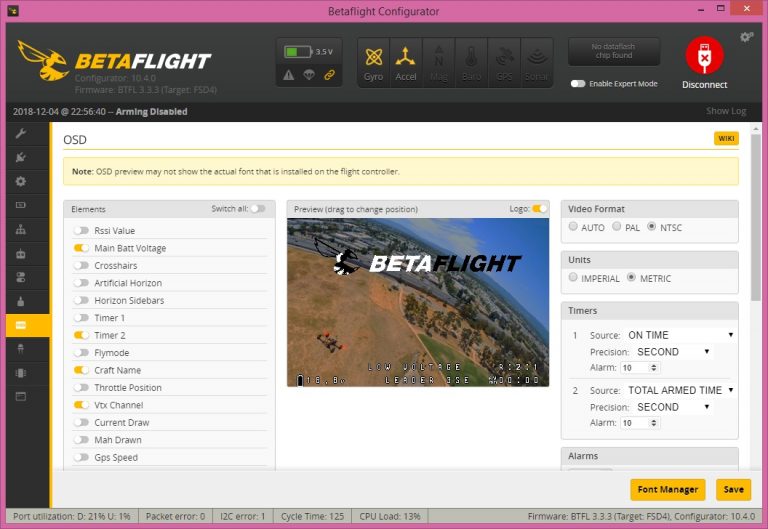Select AUTO video format
The width and height of the screenshot is (768, 529).
tap(573, 226)
